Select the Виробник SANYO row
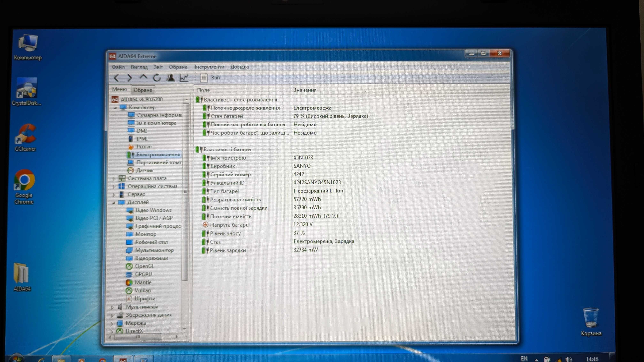The height and width of the screenshot is (362, 644). 256,166
